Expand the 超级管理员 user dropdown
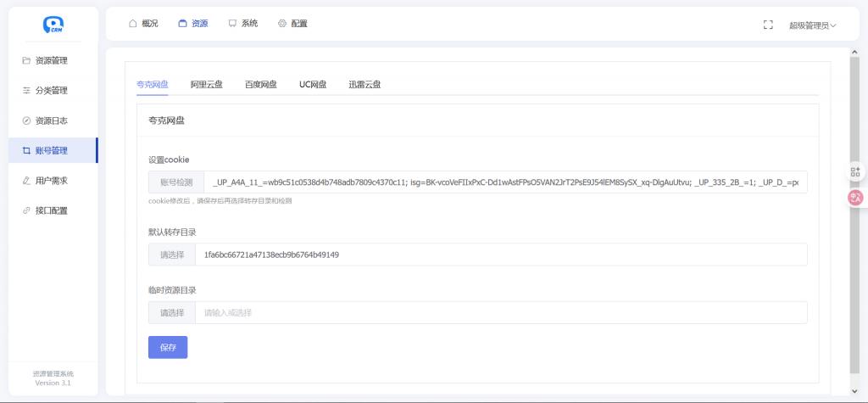 pyautogui.click(x=812, y=25)
